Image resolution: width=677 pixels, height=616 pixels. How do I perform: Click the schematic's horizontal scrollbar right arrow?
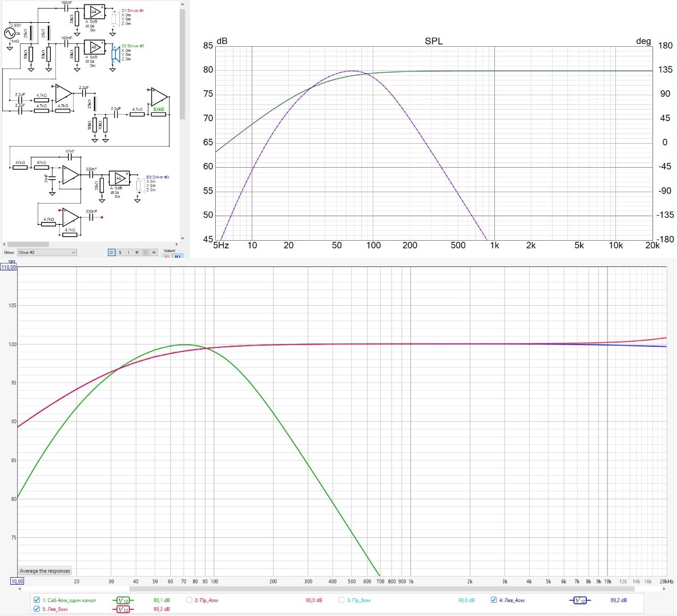[x=176, y=244]
